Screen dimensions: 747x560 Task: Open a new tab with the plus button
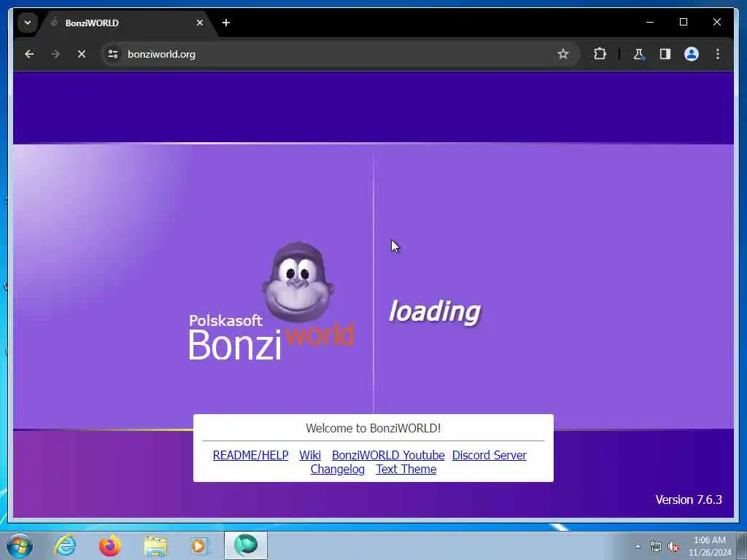click(x=226, y=23)
